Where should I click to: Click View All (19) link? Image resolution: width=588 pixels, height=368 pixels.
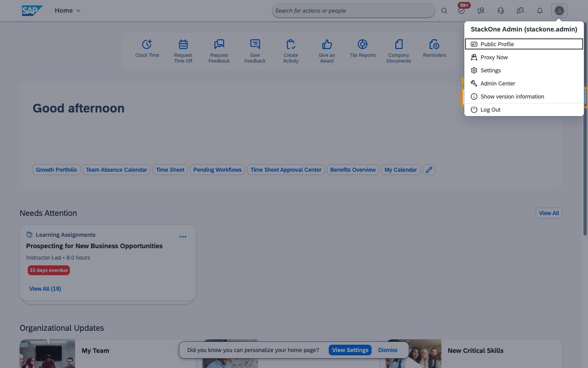point(45,289)
